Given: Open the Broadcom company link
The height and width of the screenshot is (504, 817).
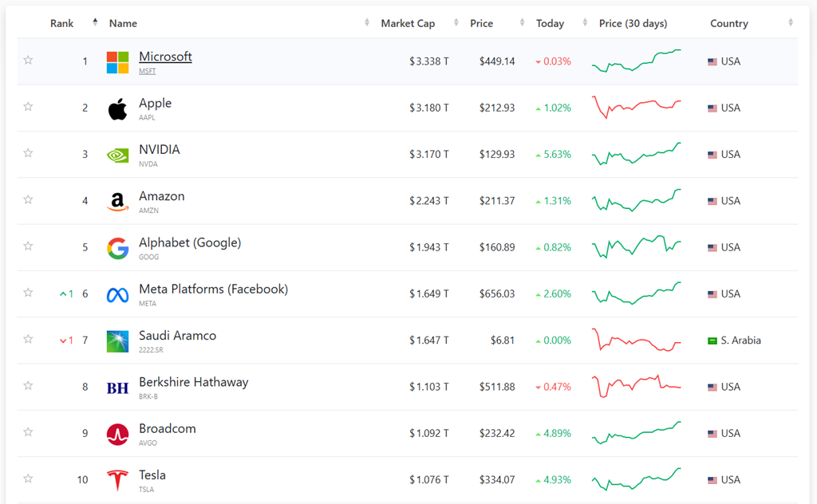Looking at the screenshot, I should click(x=168, y=428).
